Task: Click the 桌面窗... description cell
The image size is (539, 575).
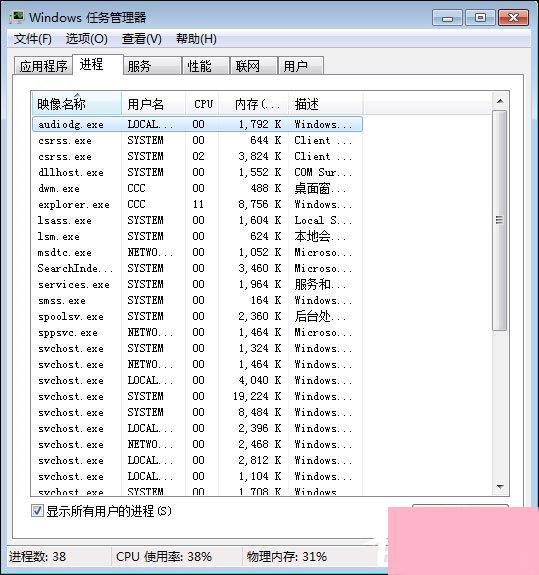Action: (x=320, y=188)
